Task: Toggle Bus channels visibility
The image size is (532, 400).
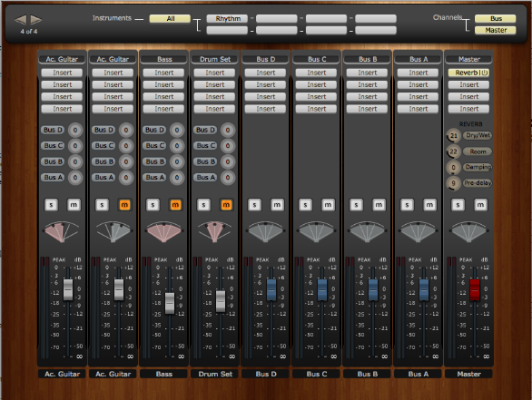Action: tap(496, 18)
